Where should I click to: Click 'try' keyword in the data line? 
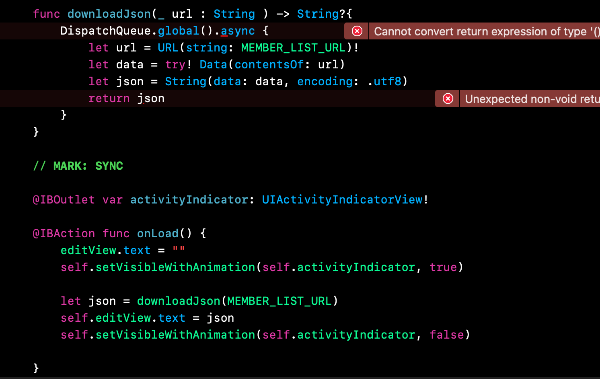click(x=175, y=65)
